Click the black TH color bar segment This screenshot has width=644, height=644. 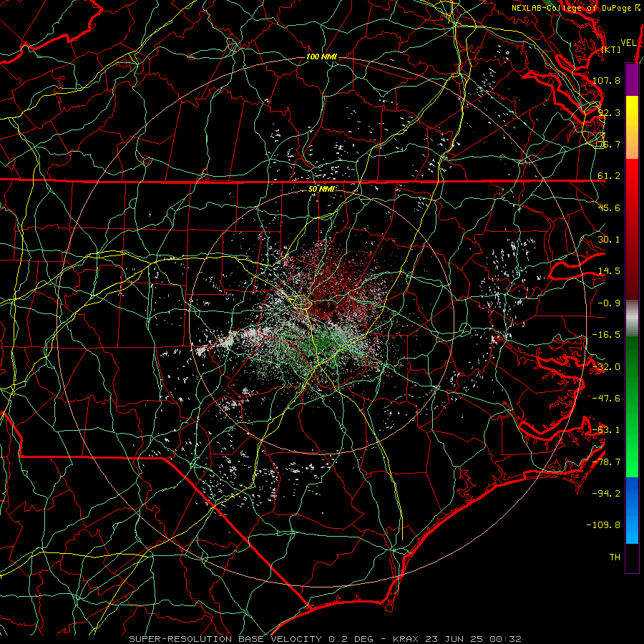pyautogui.click(x=632, y=557)
